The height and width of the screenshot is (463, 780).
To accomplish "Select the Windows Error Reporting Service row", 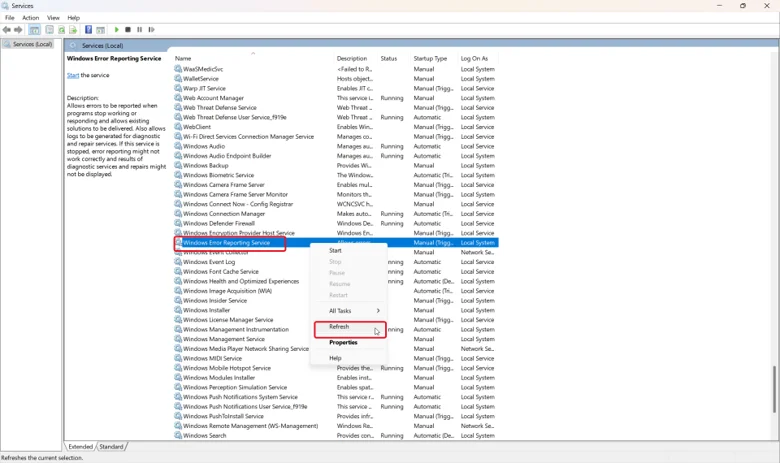I will pos(336,243).
